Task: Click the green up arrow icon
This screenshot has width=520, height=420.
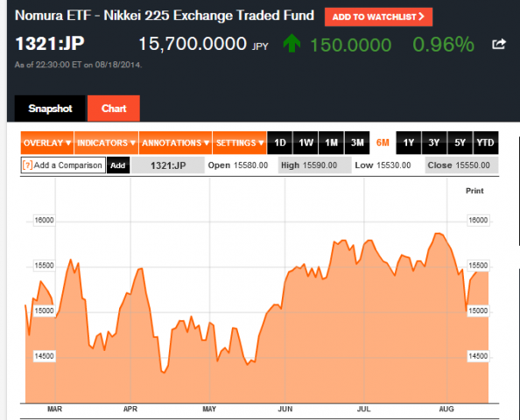Action: [292, 43]
